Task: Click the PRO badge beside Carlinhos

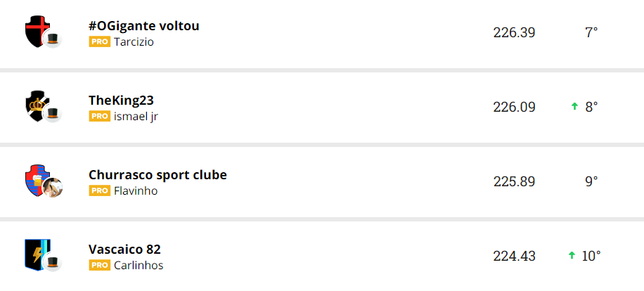Action: 99,265
